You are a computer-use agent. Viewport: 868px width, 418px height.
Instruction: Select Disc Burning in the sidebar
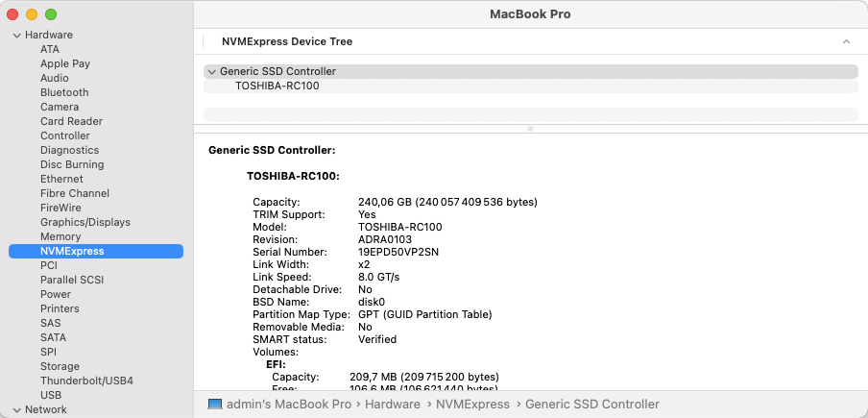pyautogui.click(x=72, y=164)
